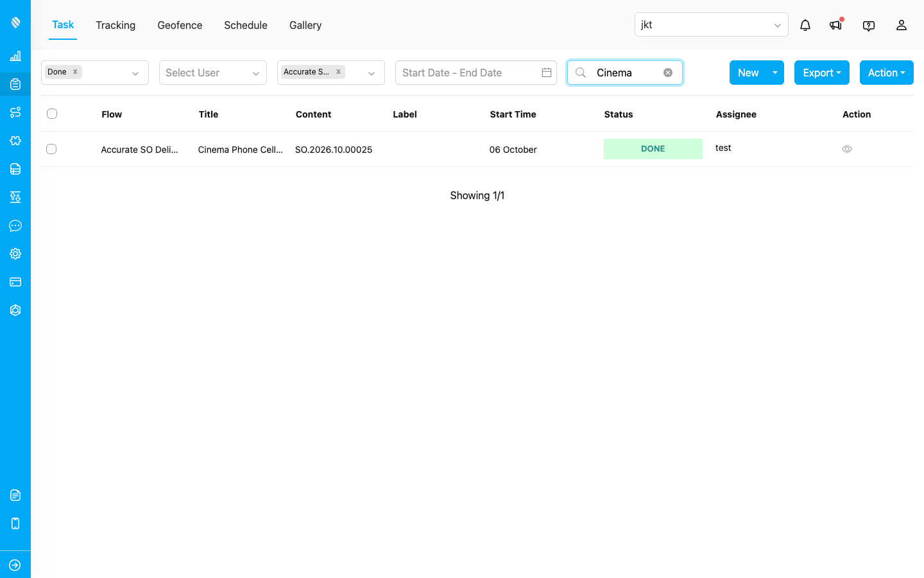This screenshot has height=578, width=924.
Task: Click the Accurate SO Deli... flow cell
Action: click(x=139, y=150)
